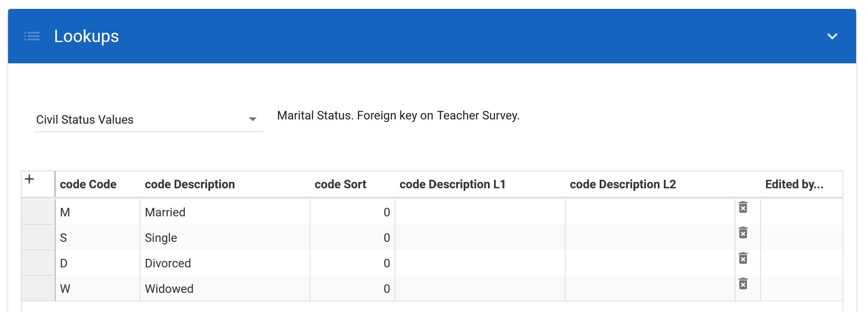Delete the Married row
The image size is (868, 312).
pyautogui.click(x=743, y=207)
